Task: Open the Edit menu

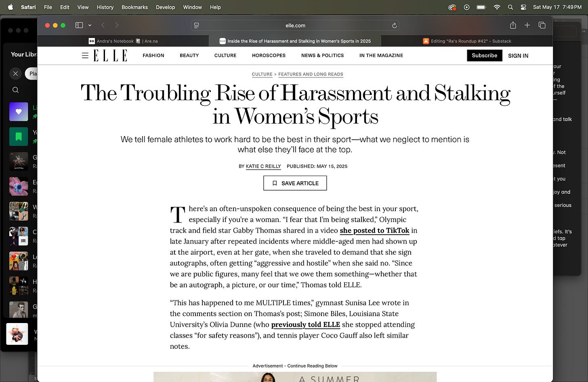Action: (65, 7)
